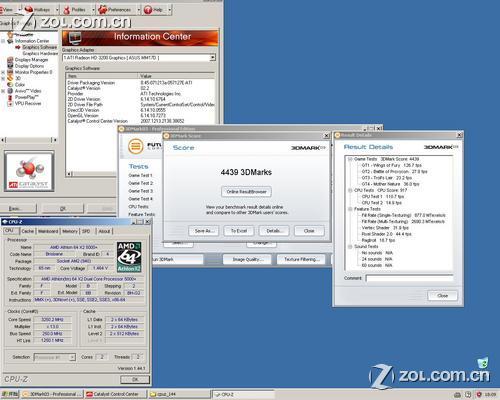Click Close in the Result Details window

pyautogui.click(x=442, y=296)
